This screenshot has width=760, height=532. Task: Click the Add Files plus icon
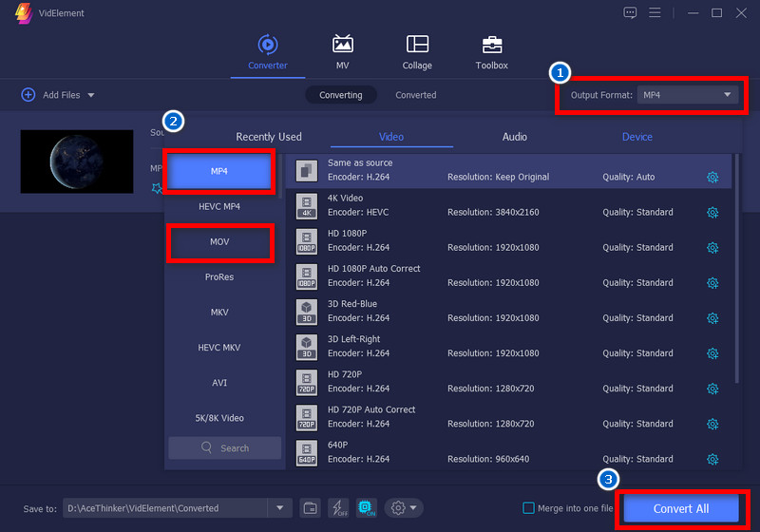click(x=28, y=94)
